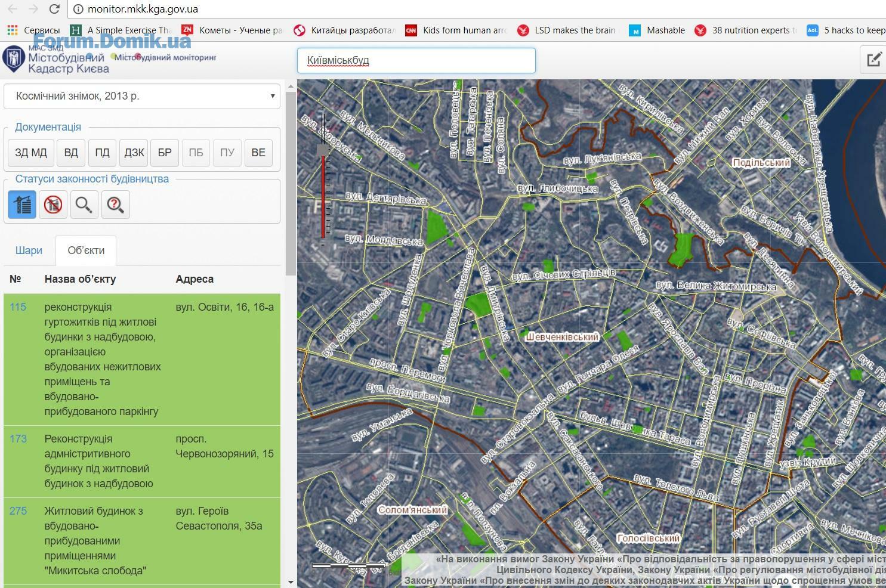Click the Kyiv cadastre emblem logo
886x588 pixels.
point(13,60)
